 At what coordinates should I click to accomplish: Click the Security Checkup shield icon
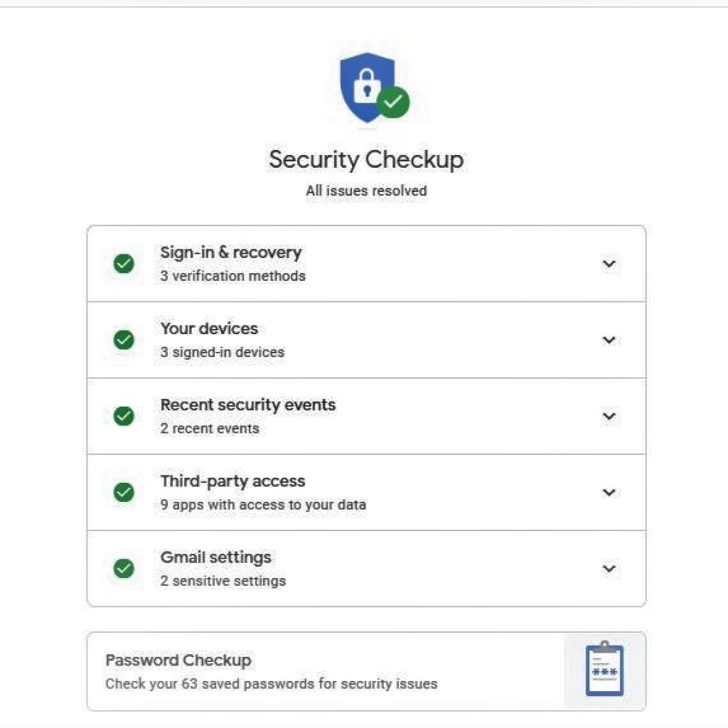click(364, 85)
